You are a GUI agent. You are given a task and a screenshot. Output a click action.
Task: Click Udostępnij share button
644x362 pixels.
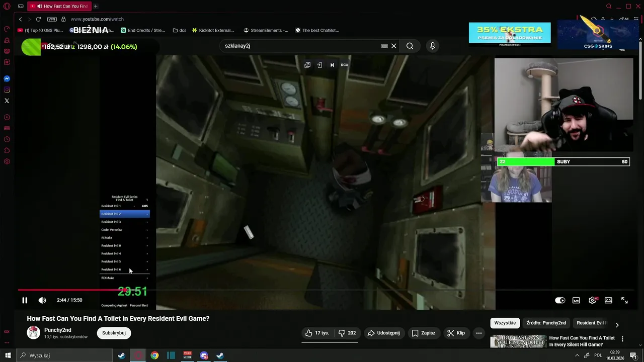(x=383, y=333)
